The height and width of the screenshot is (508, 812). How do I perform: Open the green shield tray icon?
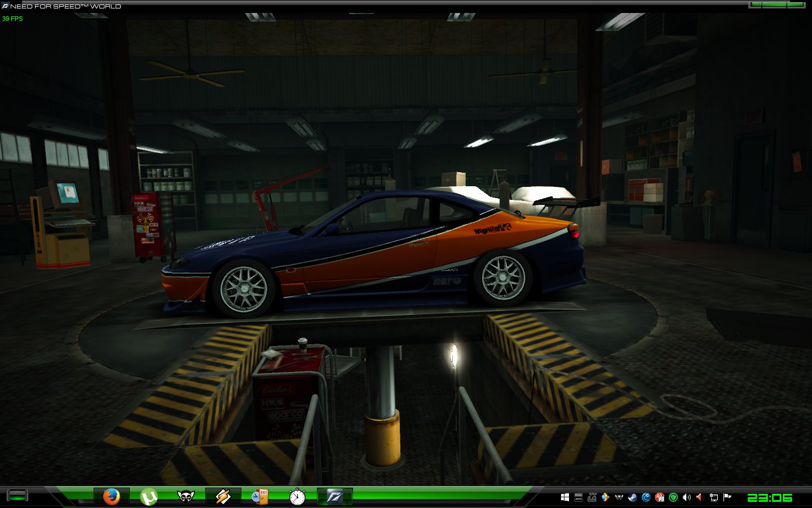pos(673,497)
